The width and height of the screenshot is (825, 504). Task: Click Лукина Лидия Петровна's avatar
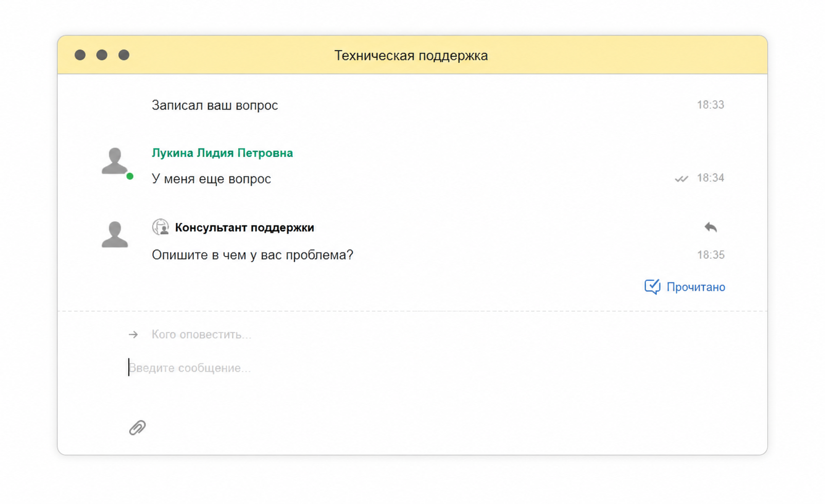click(115, 161)
